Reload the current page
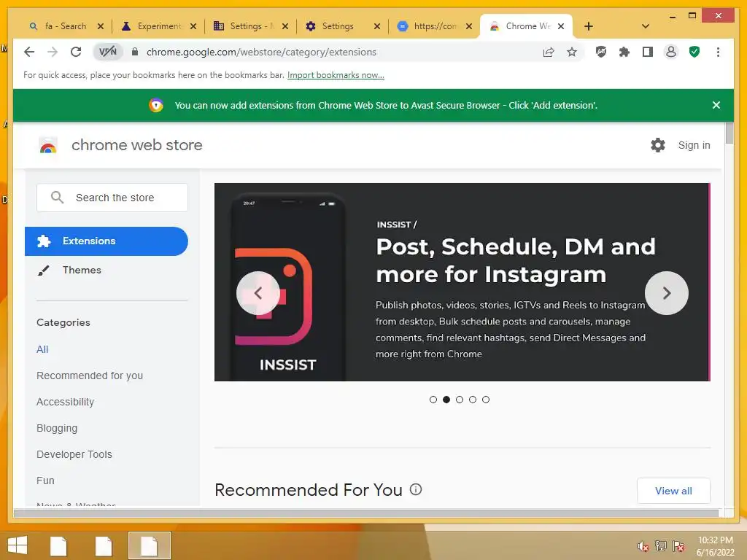 [76, 52]
